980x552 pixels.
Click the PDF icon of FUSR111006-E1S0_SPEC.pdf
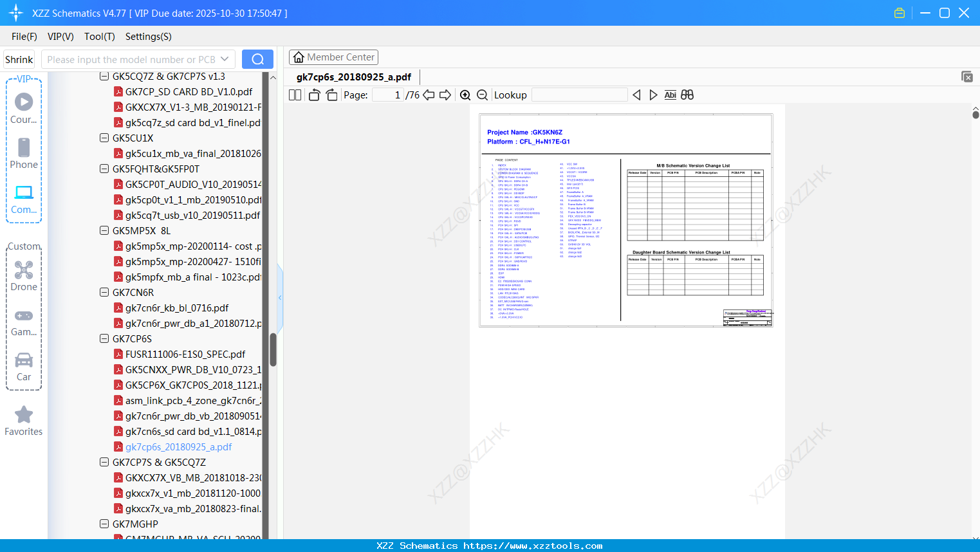[118, 354]
